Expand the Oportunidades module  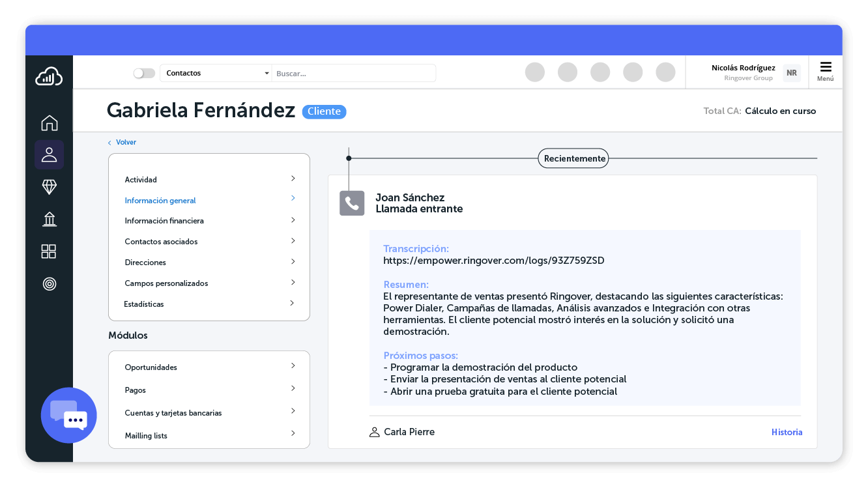click(x=209, y=367)
